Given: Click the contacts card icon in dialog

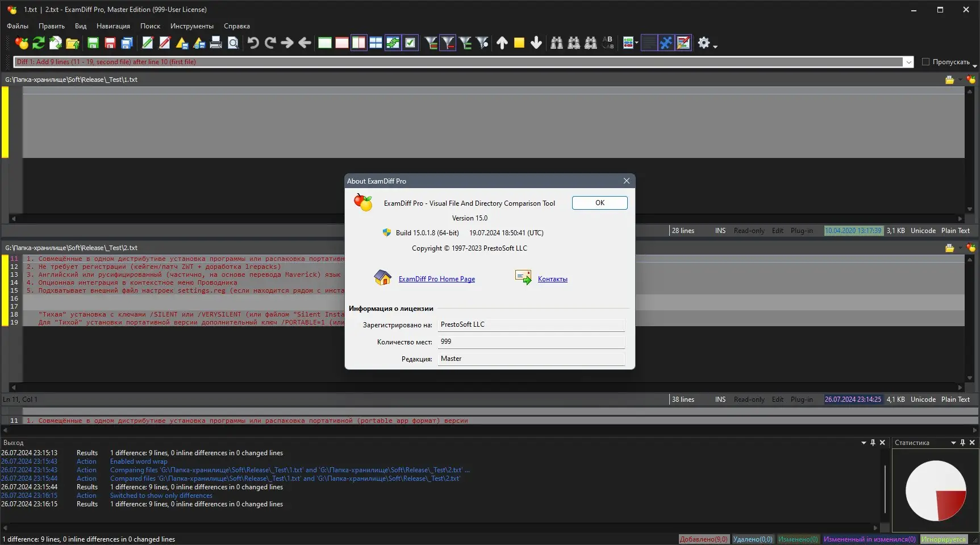Looking at the screenshot, I should pos(523,277).
